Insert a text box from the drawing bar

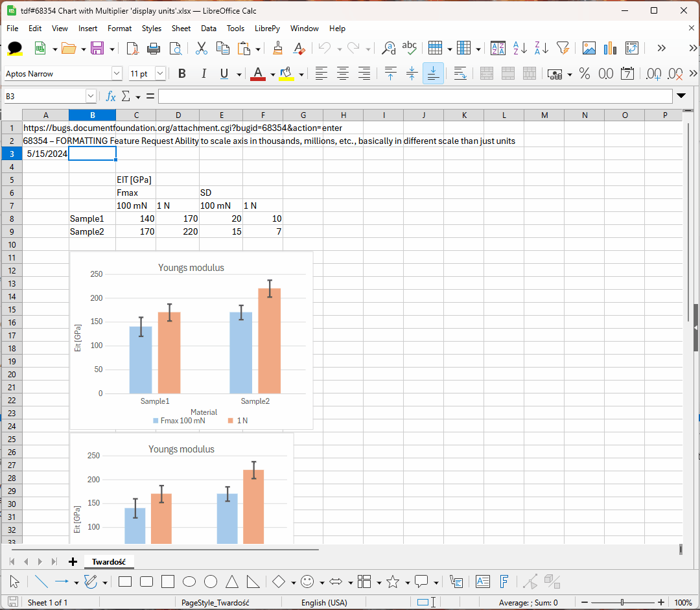pos(483,581)
